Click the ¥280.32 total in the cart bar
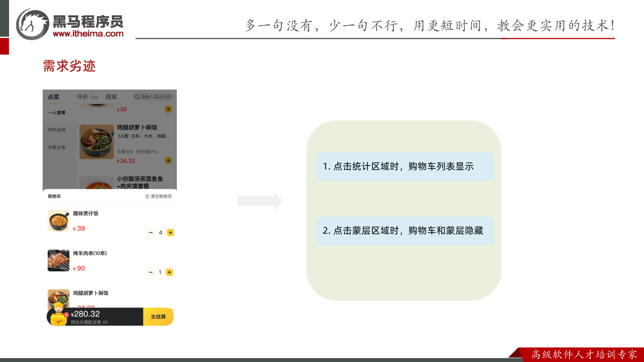Image resolution: width=644 pixels, height=362 pixels. (x=85, y=314)
